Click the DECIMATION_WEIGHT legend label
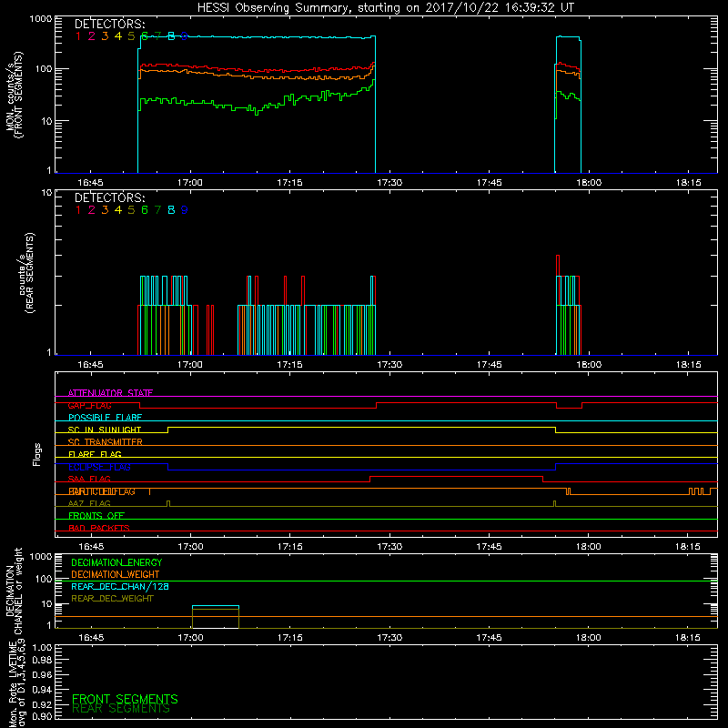The height and width of the screenshot is (728, 728). point(116,574)
